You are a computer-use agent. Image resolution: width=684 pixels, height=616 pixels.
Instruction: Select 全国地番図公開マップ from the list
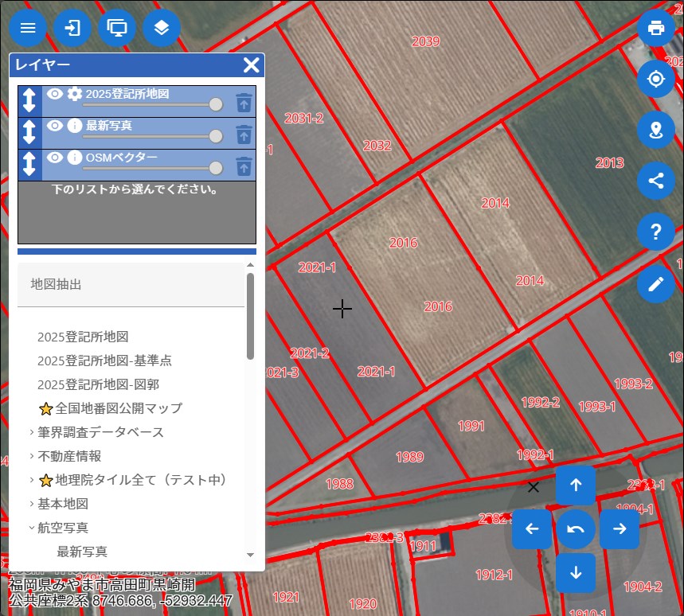coord(119,408)
